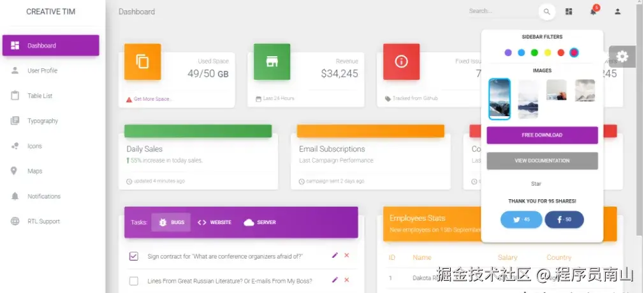Image resolution: width=644 pixels, height=293 pixels.
Task: Click the Daily Sales card title
Action: 145,149
